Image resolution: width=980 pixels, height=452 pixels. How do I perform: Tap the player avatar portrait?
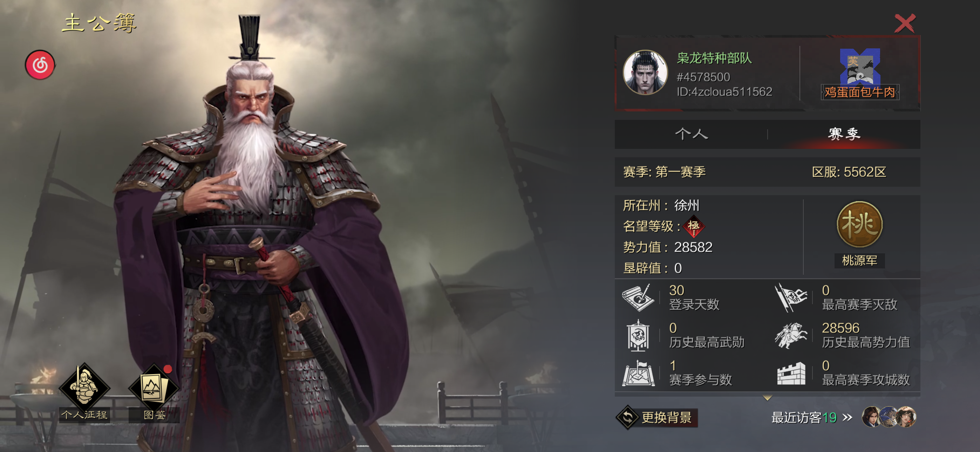[x=645, y=72]
